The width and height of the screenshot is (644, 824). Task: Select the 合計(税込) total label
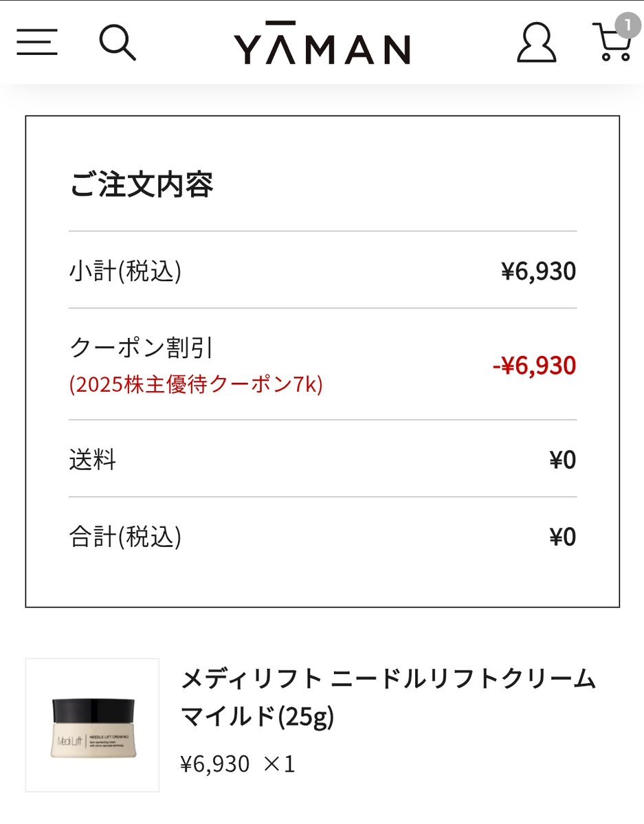point(125,537)
